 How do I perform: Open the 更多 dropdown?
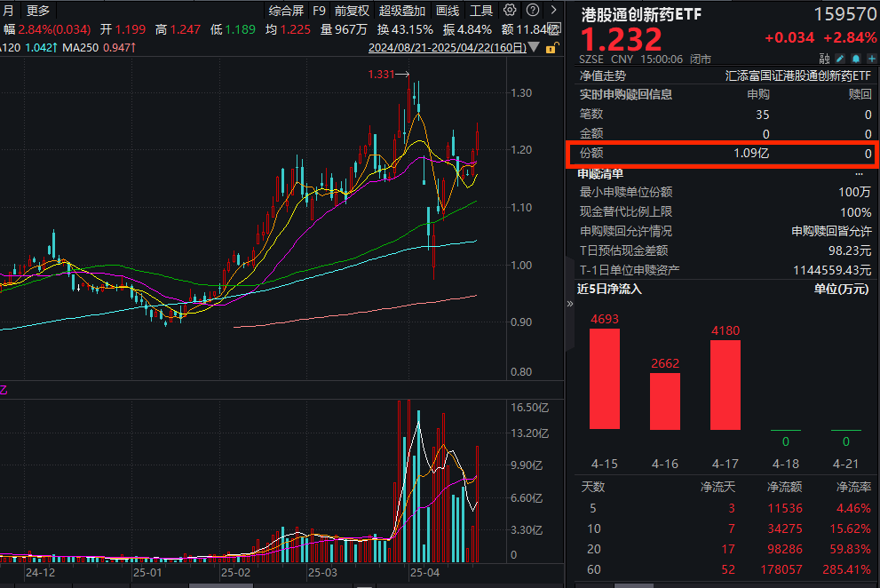(36, 11)
